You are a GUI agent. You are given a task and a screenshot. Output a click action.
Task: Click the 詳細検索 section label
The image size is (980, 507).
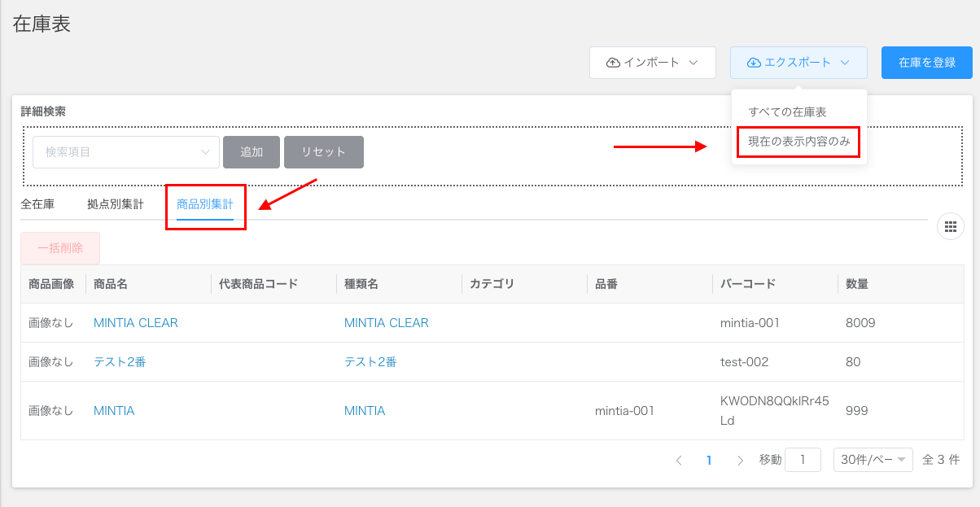point(43,111)
